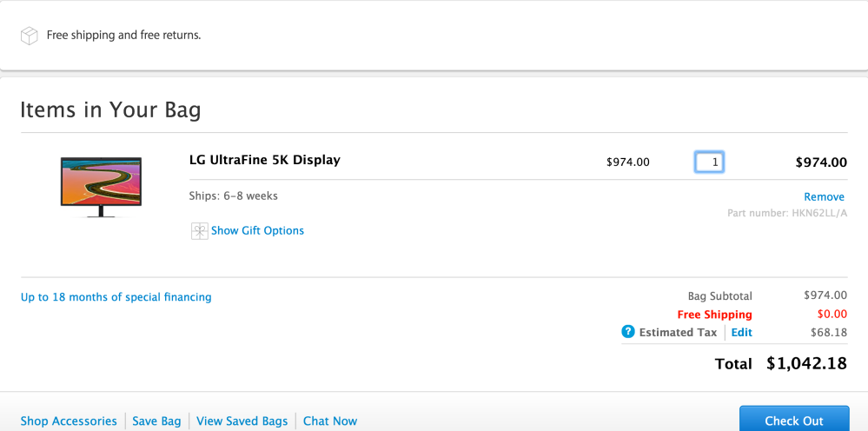This screenshot has height=431, width=868.
Task: Click the gift box icon
Action: [x=199, y=231]
